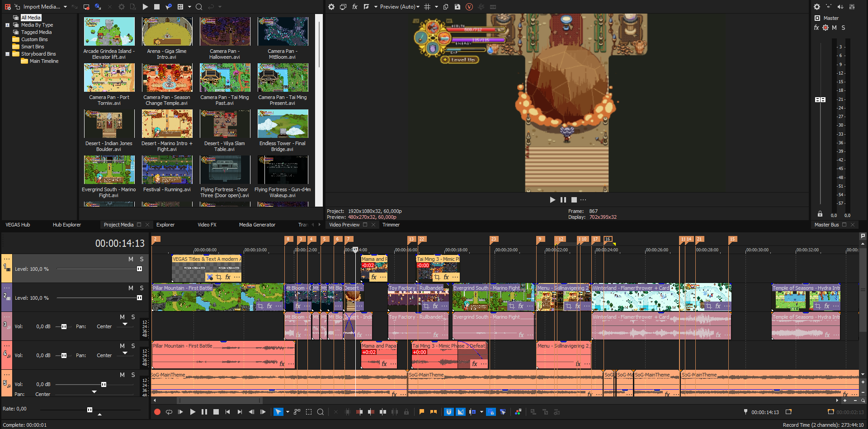Image resolution: width=868 pixels, height=429 pixels.
Task: Switch to the Explorer tab
Action: tap(165, 225)
